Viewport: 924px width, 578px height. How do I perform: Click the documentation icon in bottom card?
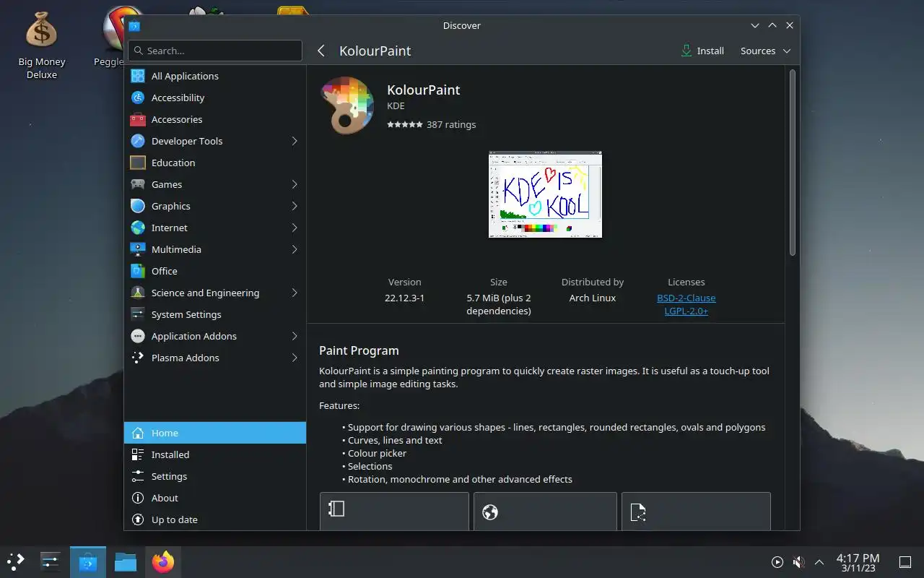click(x=336, y=509)
